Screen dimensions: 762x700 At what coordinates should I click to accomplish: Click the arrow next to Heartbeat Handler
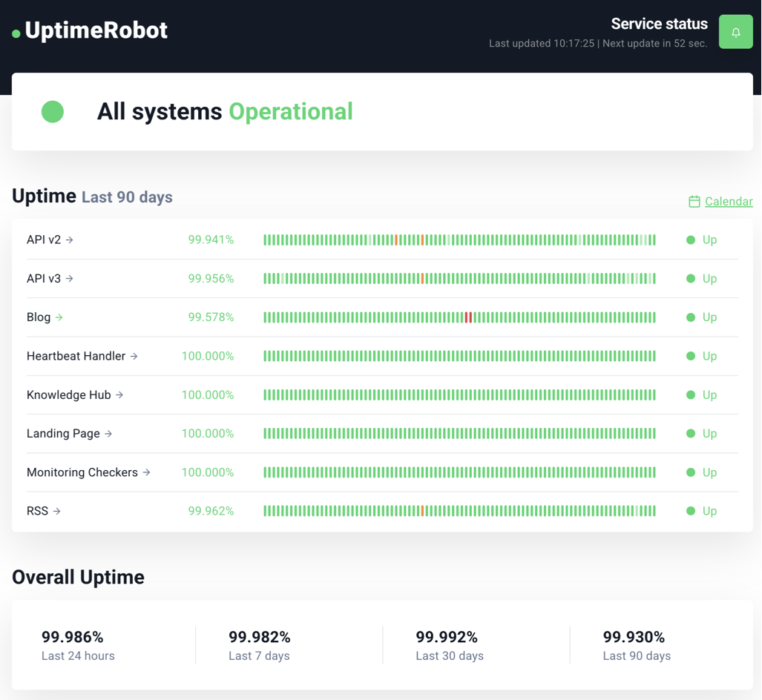click(134, 357)
